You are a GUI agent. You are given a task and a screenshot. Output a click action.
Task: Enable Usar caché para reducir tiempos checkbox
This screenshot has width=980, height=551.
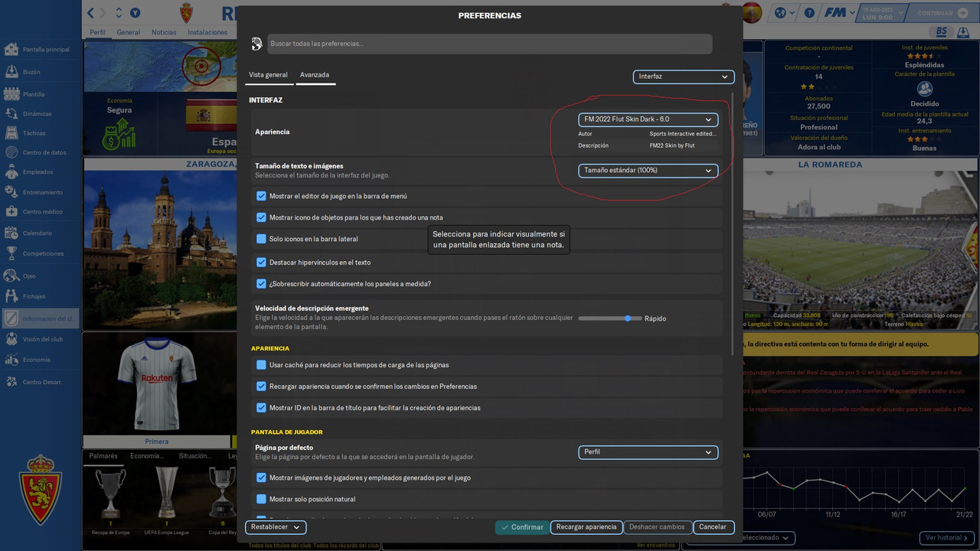point(261,365)
